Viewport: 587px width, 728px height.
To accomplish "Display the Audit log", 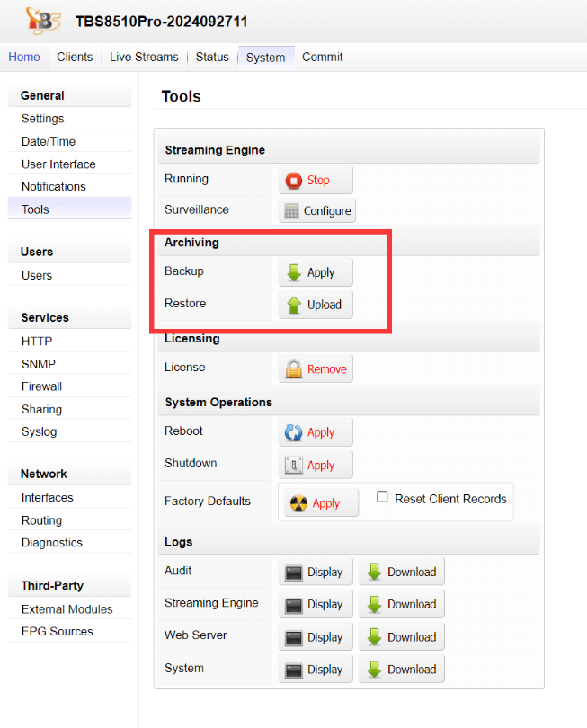I will (316, 572).
